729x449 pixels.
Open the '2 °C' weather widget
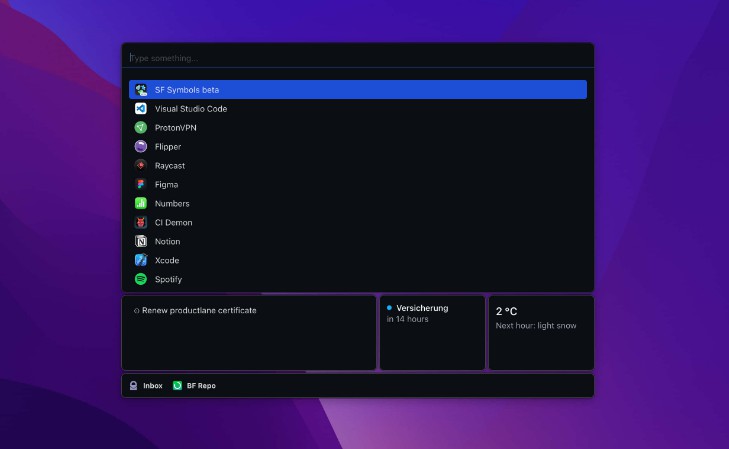point(506,311)
